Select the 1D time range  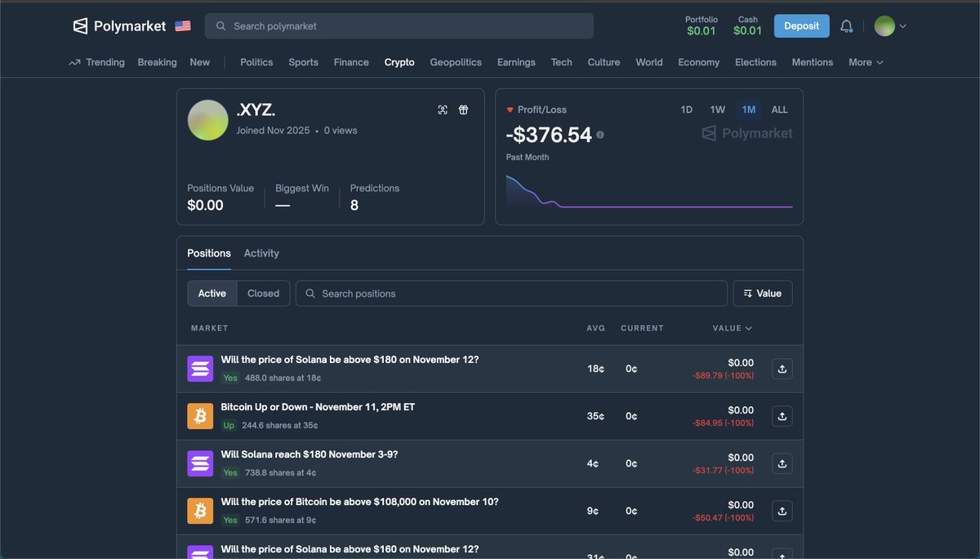pos(687,110)
